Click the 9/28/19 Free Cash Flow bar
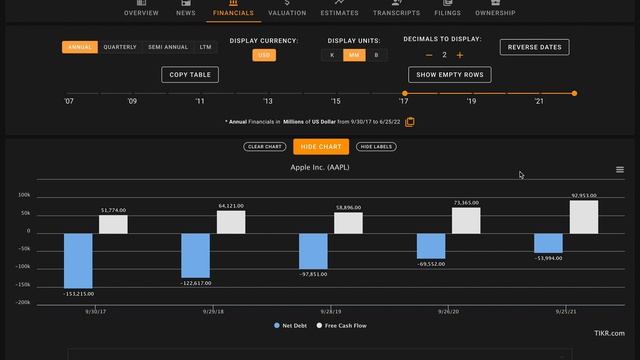This screenshot has height=360, width=640. [x=348, y=223]
